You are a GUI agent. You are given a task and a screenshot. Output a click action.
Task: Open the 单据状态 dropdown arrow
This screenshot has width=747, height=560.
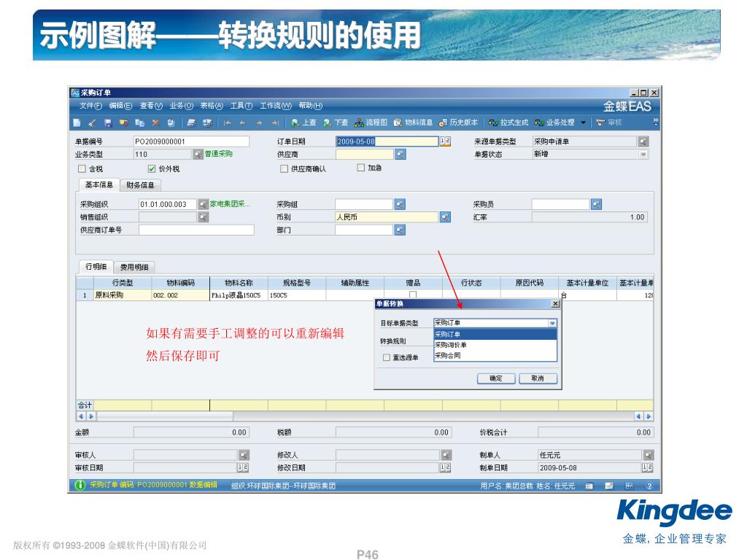click(643, 155)
